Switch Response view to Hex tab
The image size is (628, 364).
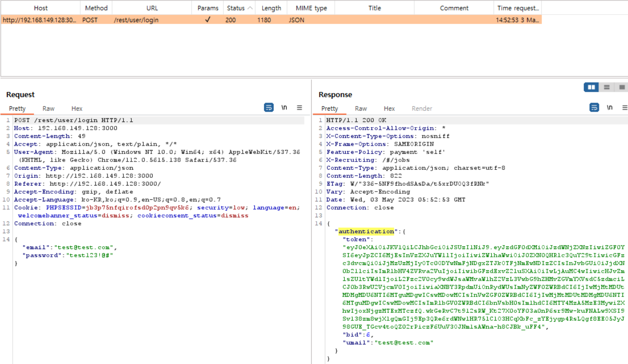click(389, 108)
